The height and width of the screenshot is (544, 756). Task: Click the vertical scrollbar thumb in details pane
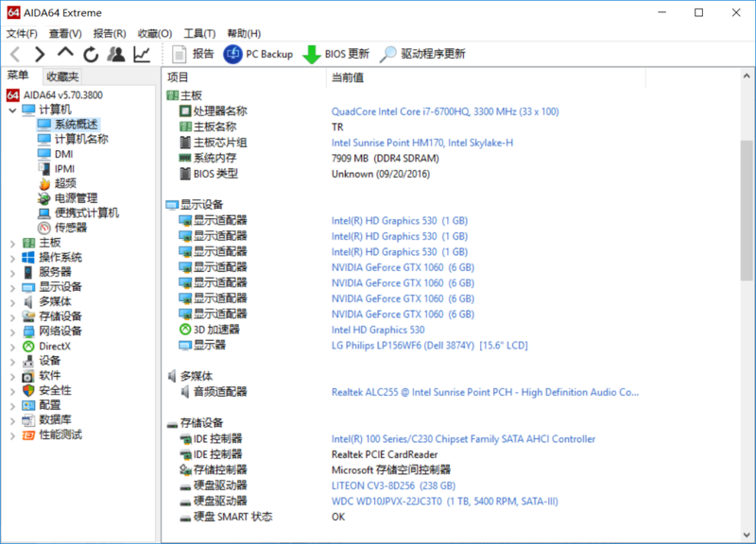pos(747,210)
